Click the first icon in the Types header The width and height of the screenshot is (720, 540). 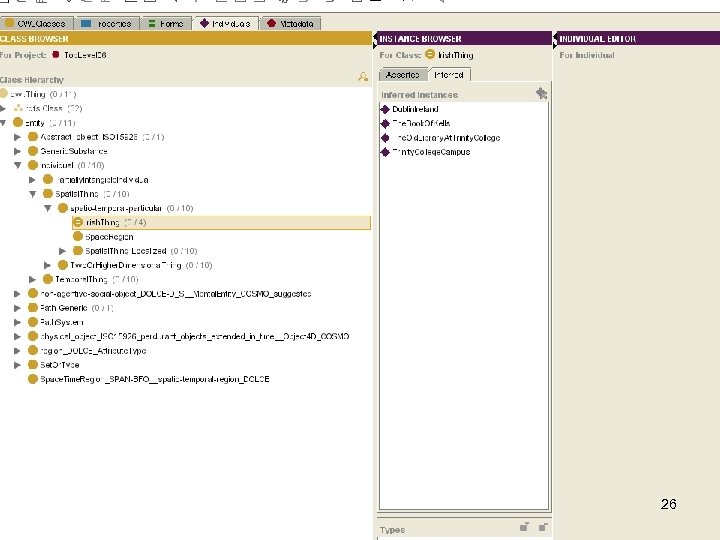pos(524,527)
